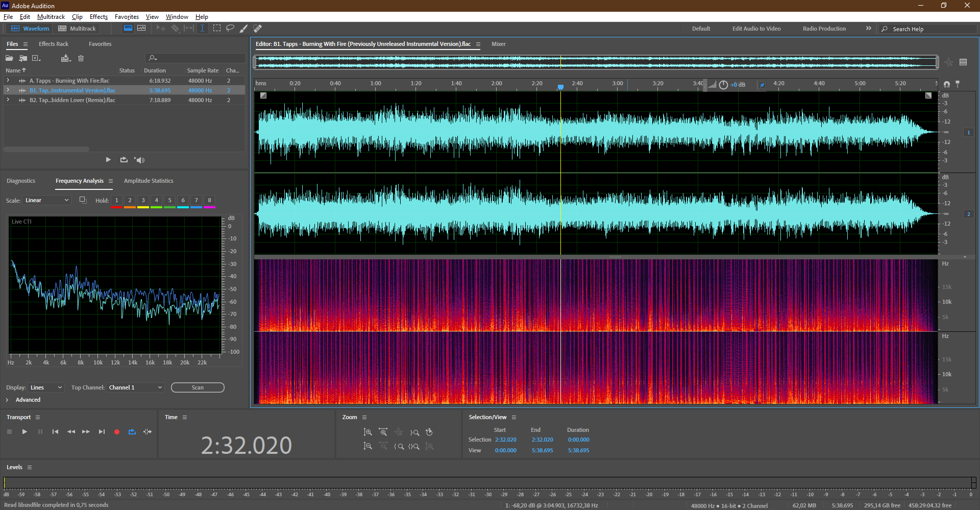Click the Scan button

[x=198, y=387]
